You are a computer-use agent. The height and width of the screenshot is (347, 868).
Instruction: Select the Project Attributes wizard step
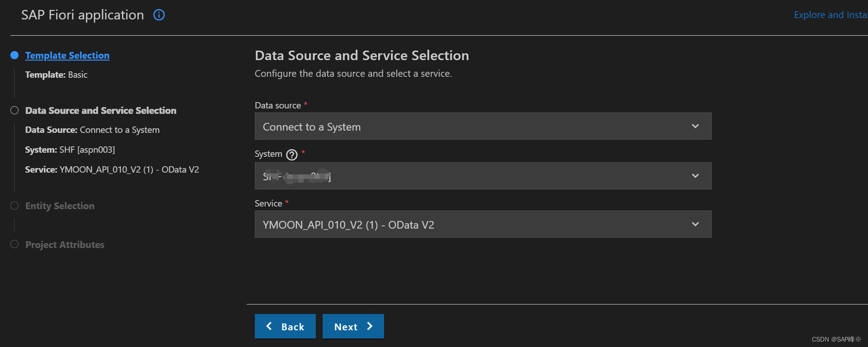point(65,244)
